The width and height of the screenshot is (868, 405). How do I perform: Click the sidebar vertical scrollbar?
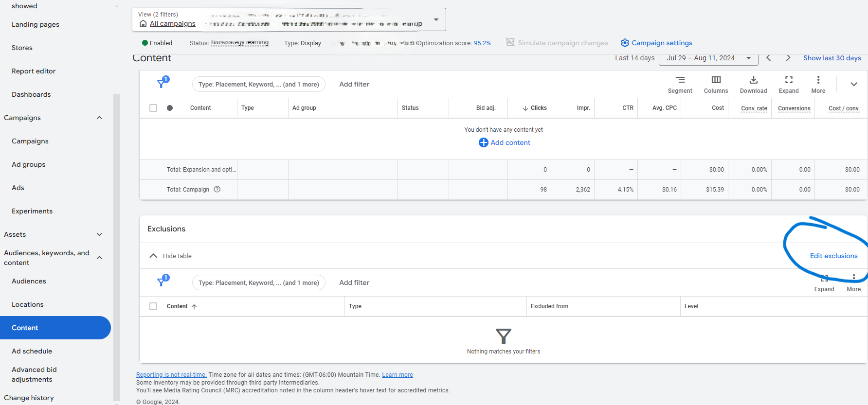click(116, 248)
